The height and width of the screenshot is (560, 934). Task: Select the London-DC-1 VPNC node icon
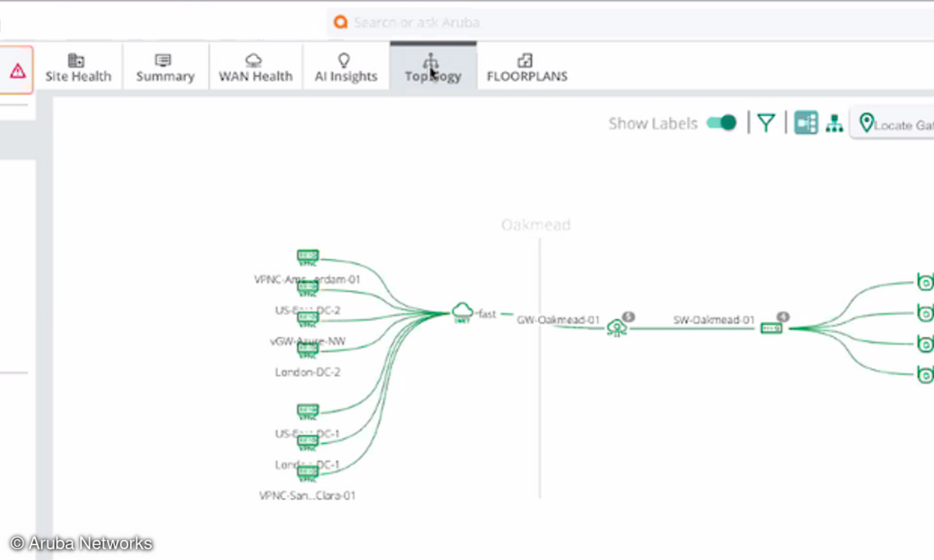pos(307,443)
